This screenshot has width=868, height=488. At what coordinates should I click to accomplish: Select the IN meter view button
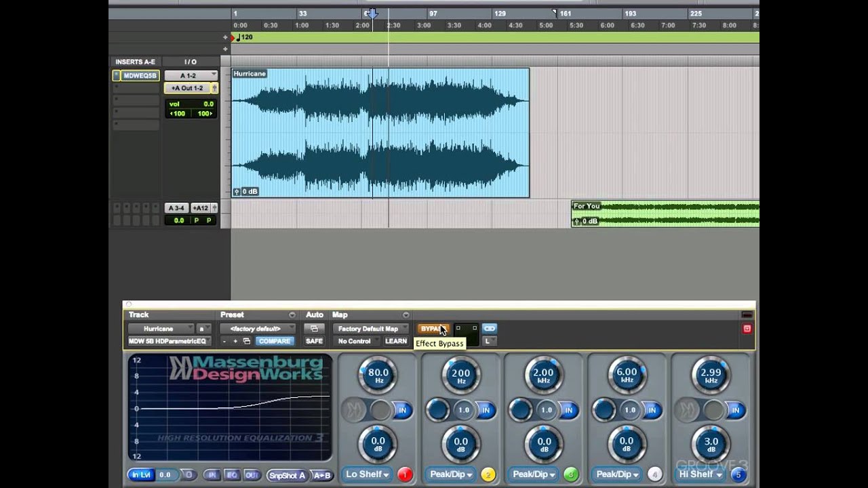[212, 475]
